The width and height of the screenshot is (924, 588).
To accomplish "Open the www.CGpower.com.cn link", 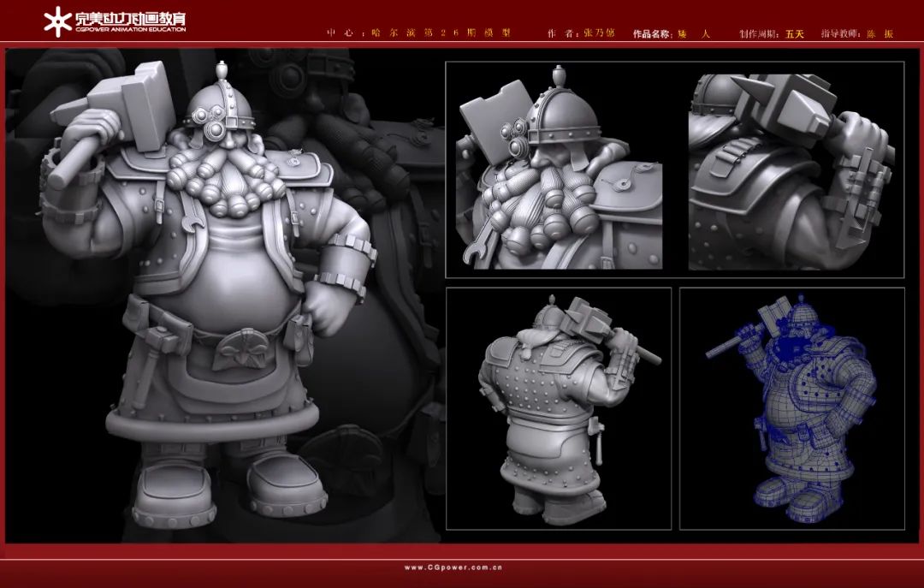I will tap(453, 567).
